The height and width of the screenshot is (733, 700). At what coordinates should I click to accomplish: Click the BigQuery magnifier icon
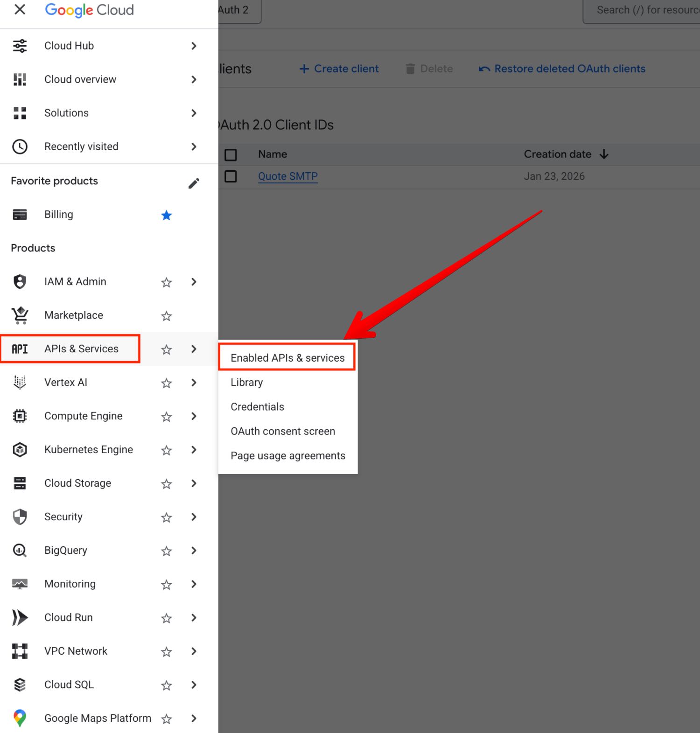click(20, 551)
